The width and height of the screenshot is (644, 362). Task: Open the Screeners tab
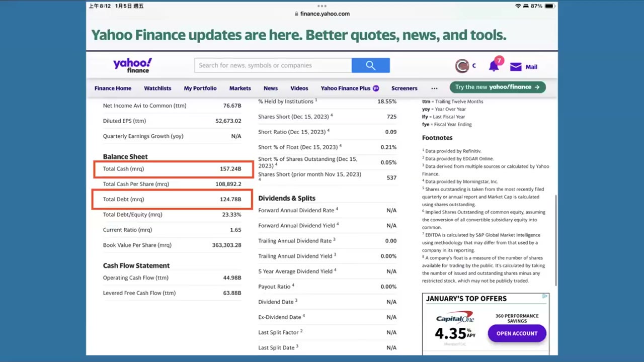point(405,88)
